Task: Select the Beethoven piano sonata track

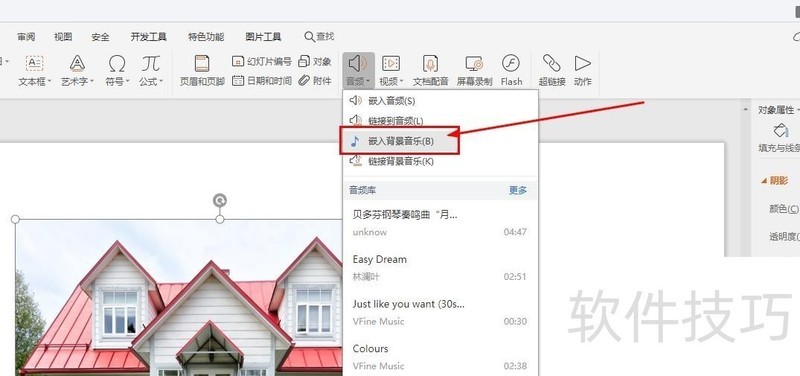Action: pyautogui.click(x=441, y=223)
